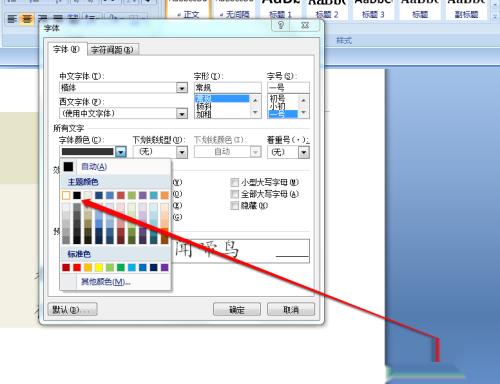Viewport: 500px width, 384px height.
Task: Click the center alignment icon in ribbon
Action: click(x=27, y=19)
